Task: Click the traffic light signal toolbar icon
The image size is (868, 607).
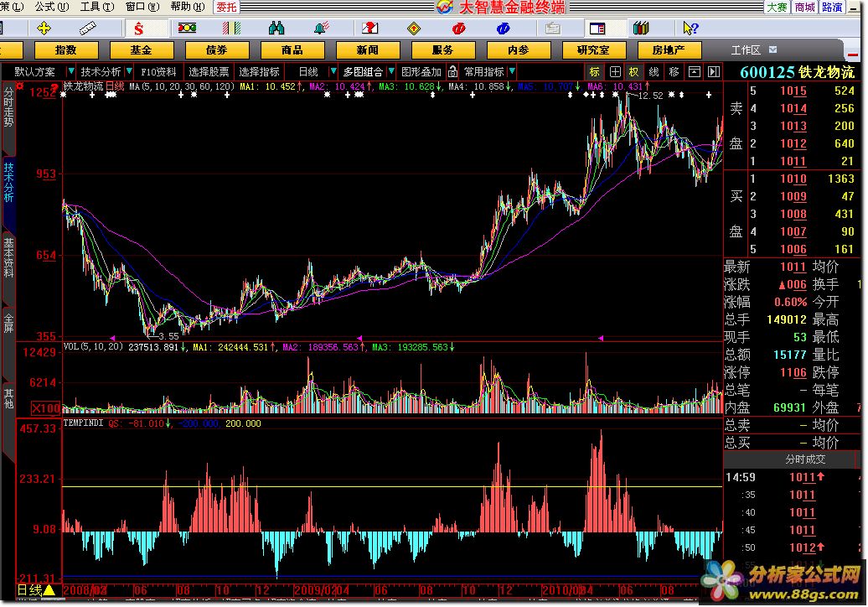Action: pos(187,28)
